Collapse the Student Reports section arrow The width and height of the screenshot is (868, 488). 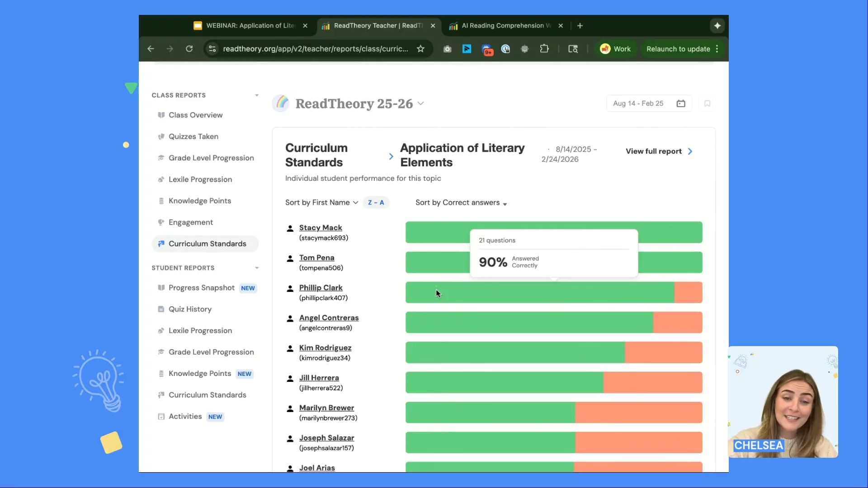point(257,268)
